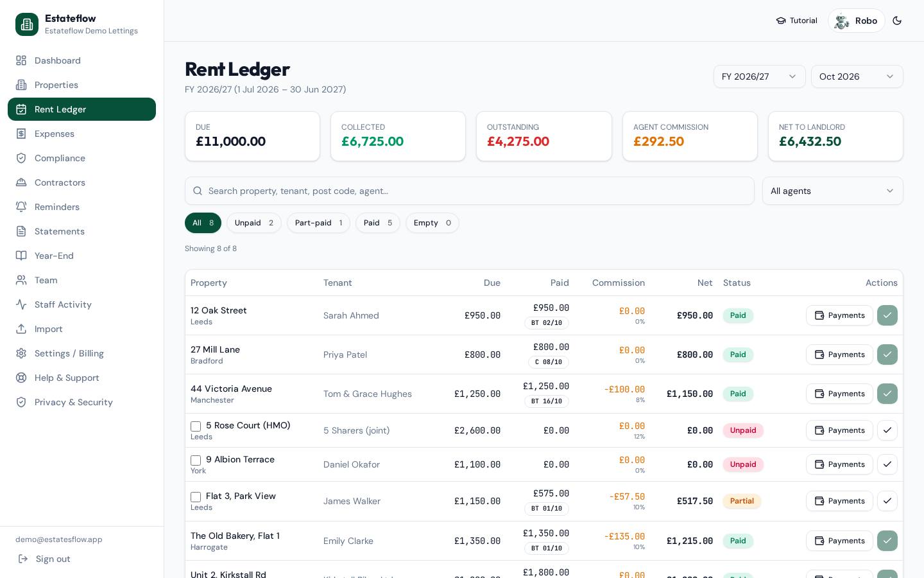
Task: Click the Rent Ledger sidebar item
Action: click(x=81, y=109)
